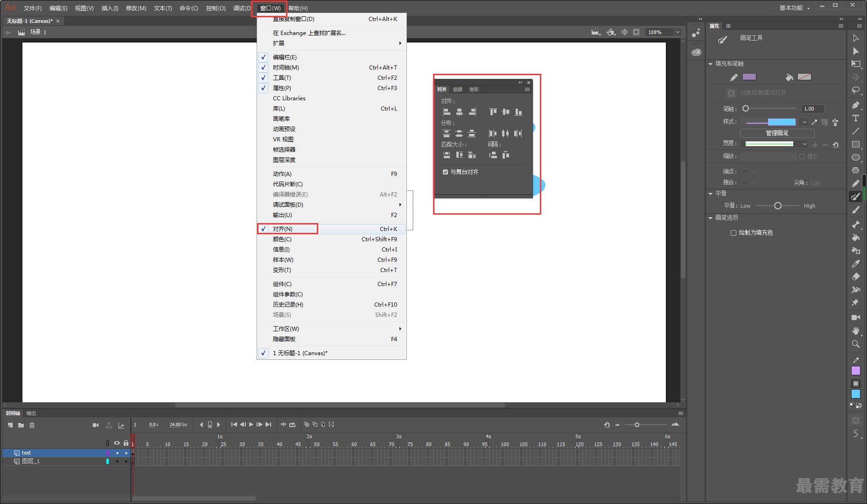
Task: Expand the 工作区(W) submenu
Action: tap(332, 329)
